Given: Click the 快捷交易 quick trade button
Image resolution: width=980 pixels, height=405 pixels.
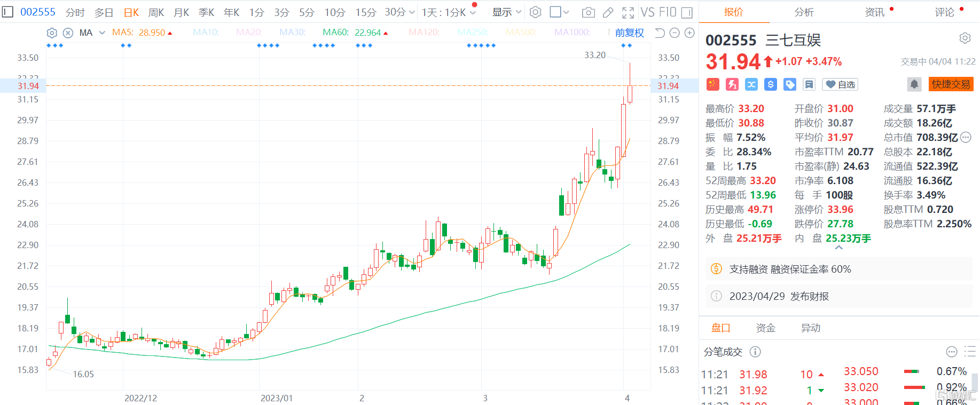Looking at the screenshot, I should 951,84.
